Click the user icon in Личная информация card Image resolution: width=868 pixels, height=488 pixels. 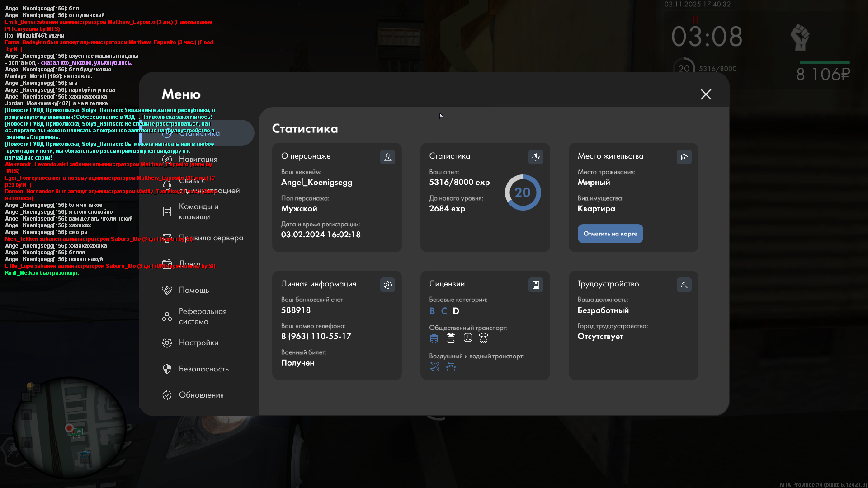click(x=387, y=285)
